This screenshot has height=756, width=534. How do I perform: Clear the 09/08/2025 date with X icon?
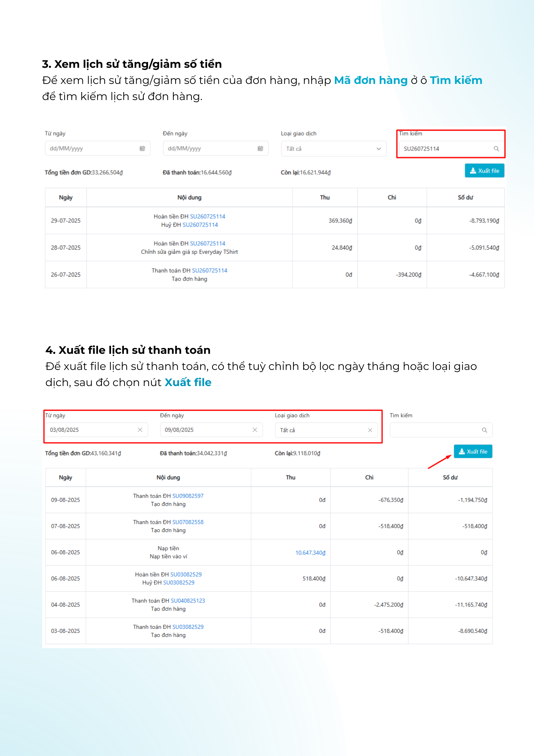[255, 430]
